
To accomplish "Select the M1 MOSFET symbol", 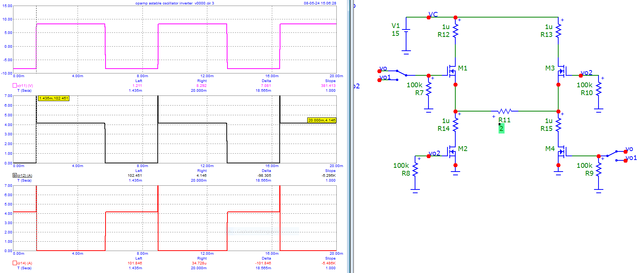I will click(452, 71).
